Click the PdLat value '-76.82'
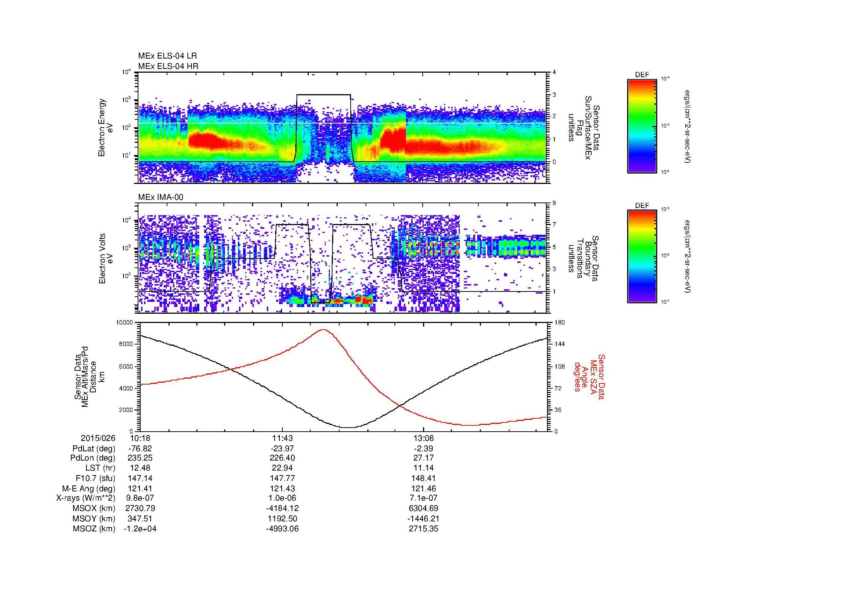 click(140, 449)
